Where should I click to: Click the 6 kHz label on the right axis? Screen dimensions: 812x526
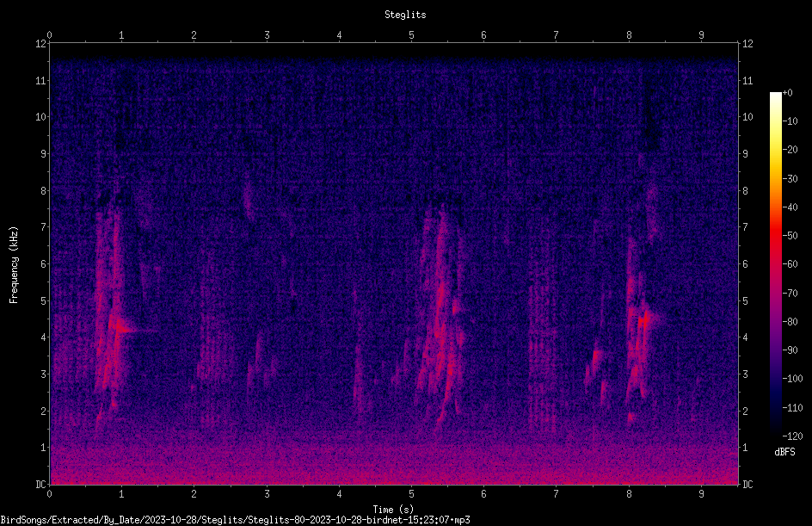[x=745, y=264]
